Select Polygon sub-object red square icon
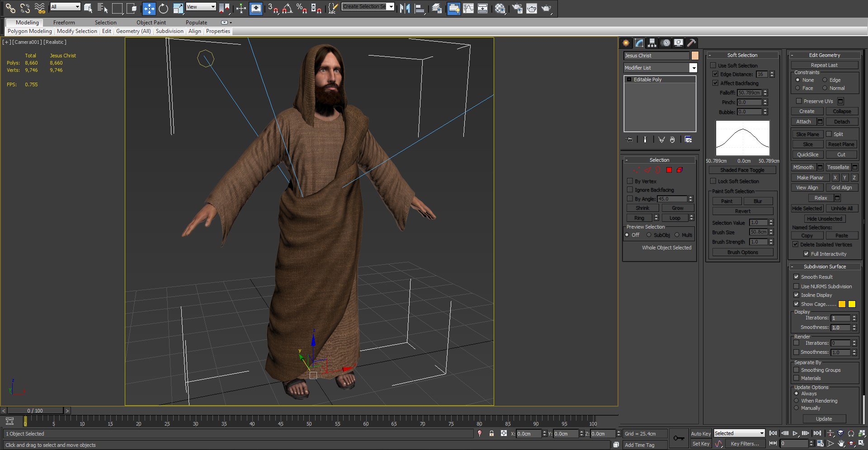 tap(669, 170)
